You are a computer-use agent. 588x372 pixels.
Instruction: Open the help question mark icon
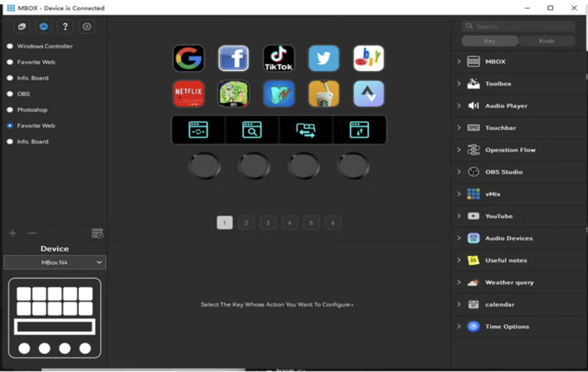(x=65, y=27)
